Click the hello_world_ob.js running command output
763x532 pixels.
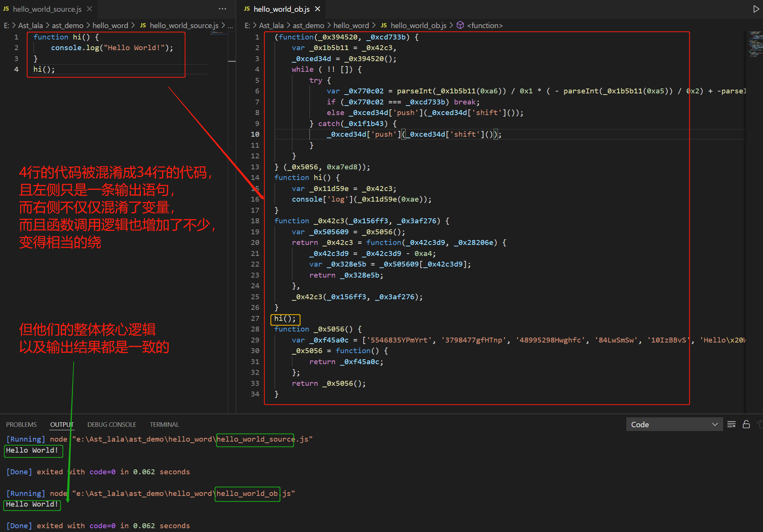pyautogui.click(x=150, y=493)
